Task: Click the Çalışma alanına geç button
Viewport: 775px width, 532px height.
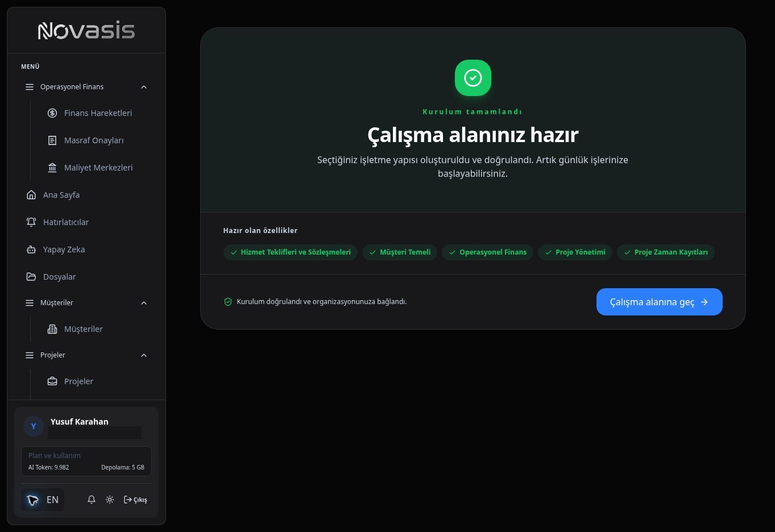Action: [x=660, y=302]
